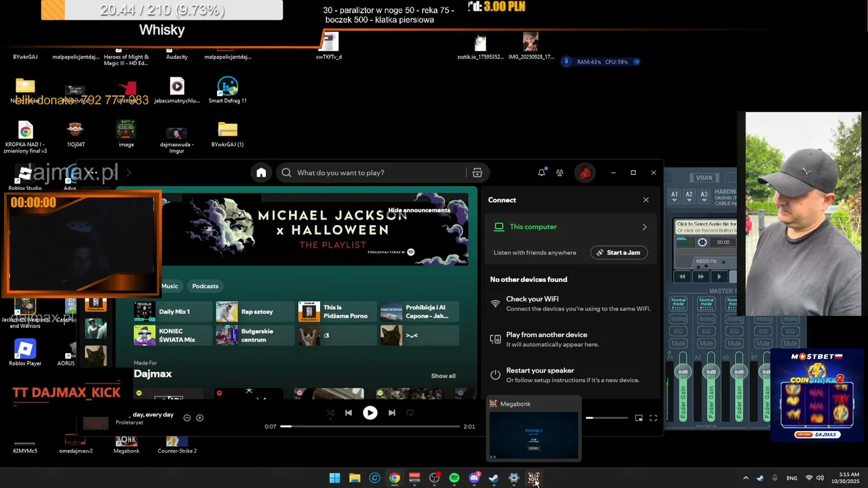Open Proletaryat artist link
This screenshot has height=488, width=868.
pos(130,422)
